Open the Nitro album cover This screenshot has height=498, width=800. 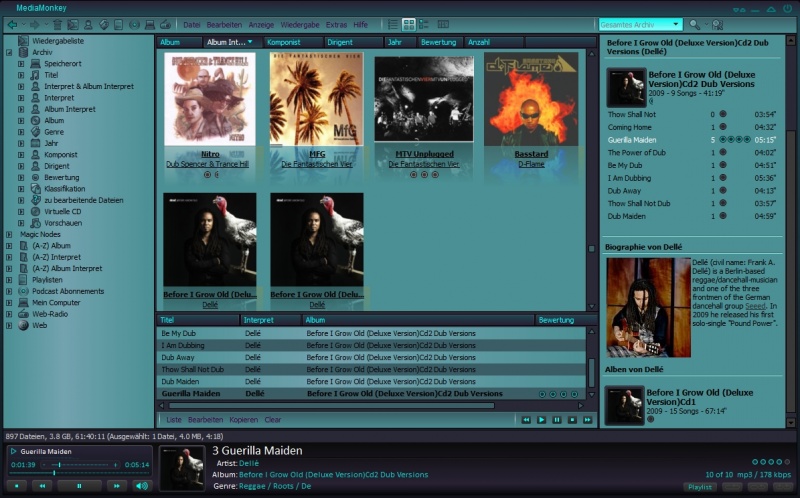(210, 99)
